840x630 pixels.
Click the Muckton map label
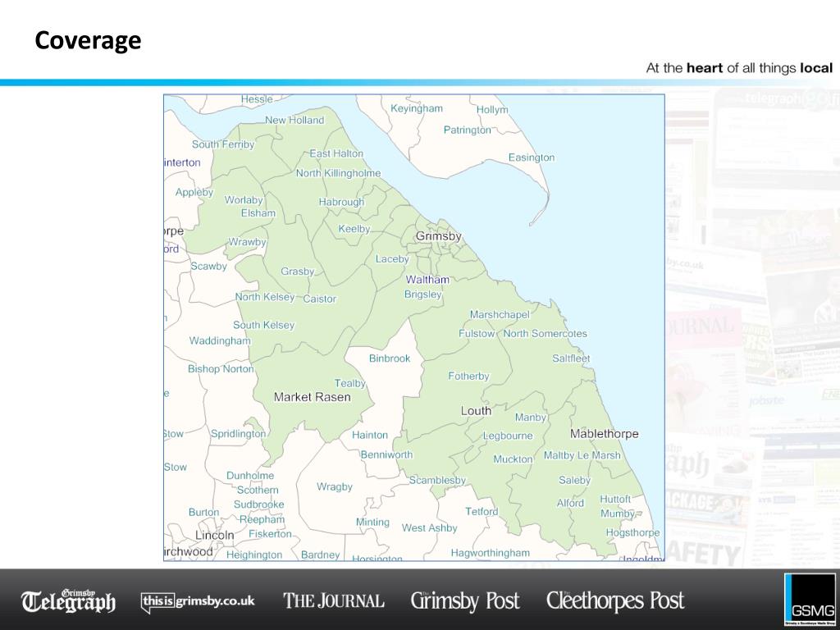click(514, 459)
